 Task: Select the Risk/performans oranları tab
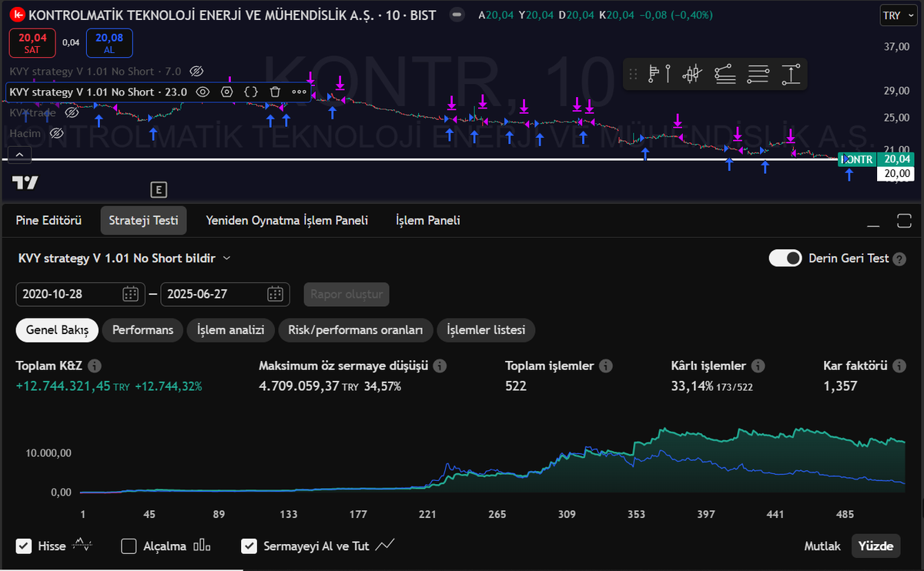[355, 330]
